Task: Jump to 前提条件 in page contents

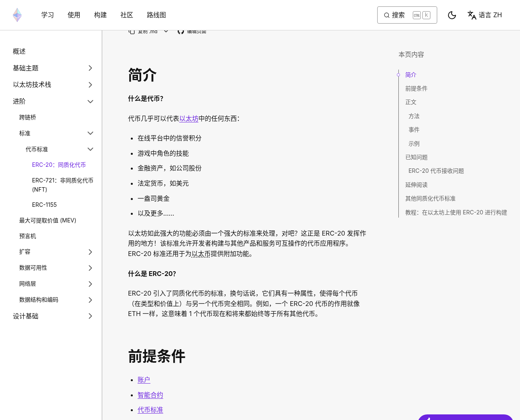Action: [416, 88]
